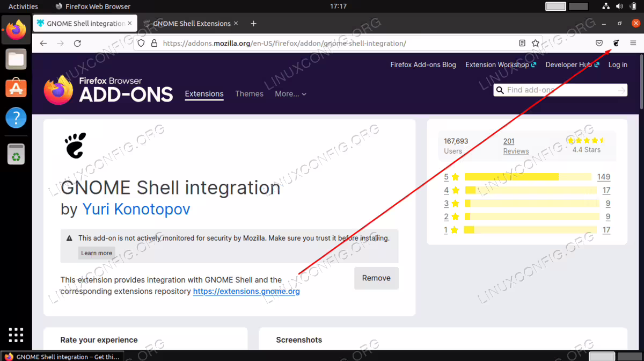Focus the Find add-ons search field

[560, 90]
